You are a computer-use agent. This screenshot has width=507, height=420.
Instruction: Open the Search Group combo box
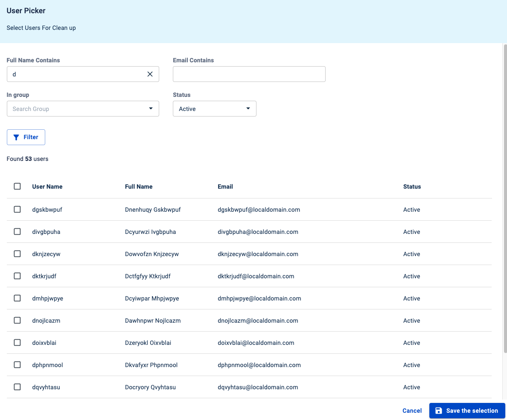point(77,109)
